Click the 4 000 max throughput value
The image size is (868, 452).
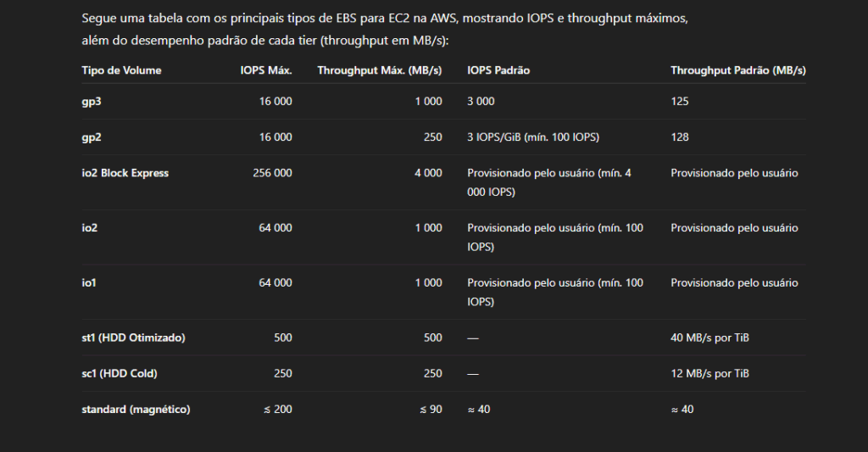(428, 173)
